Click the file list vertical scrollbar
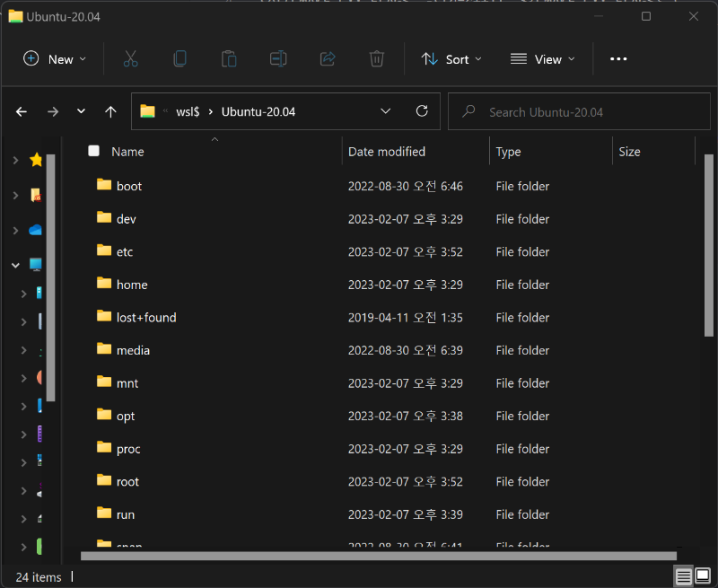Image resolution: width=718 pixels, height=588 pixels. click(x=709, y=245)
